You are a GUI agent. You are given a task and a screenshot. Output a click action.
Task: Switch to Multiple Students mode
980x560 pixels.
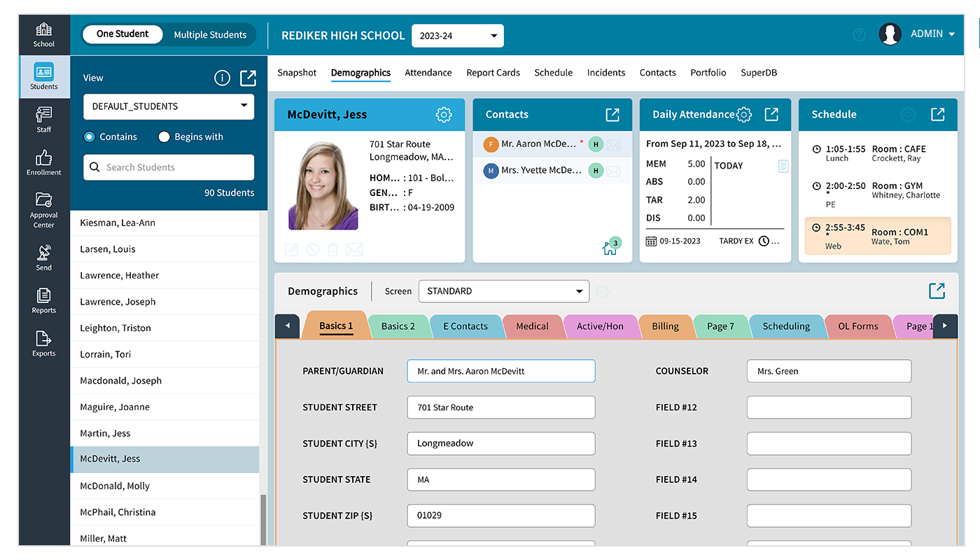(210, 34)
